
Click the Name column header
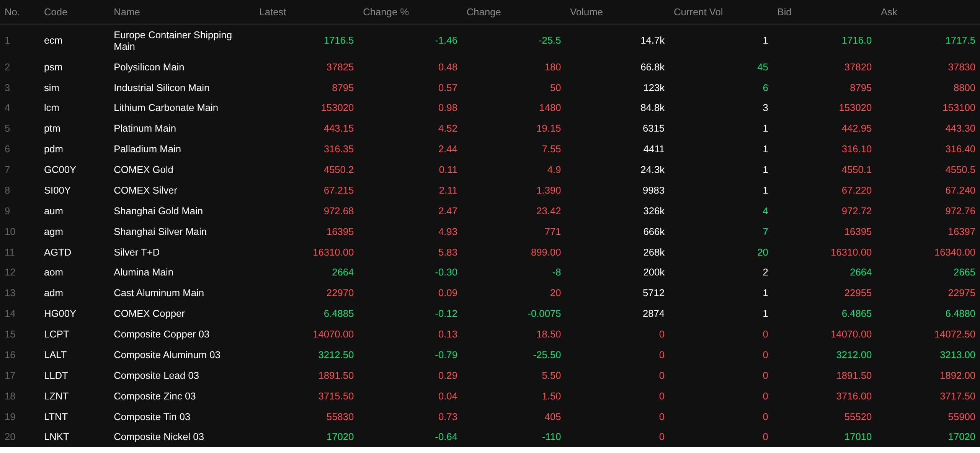coord(127,12)
